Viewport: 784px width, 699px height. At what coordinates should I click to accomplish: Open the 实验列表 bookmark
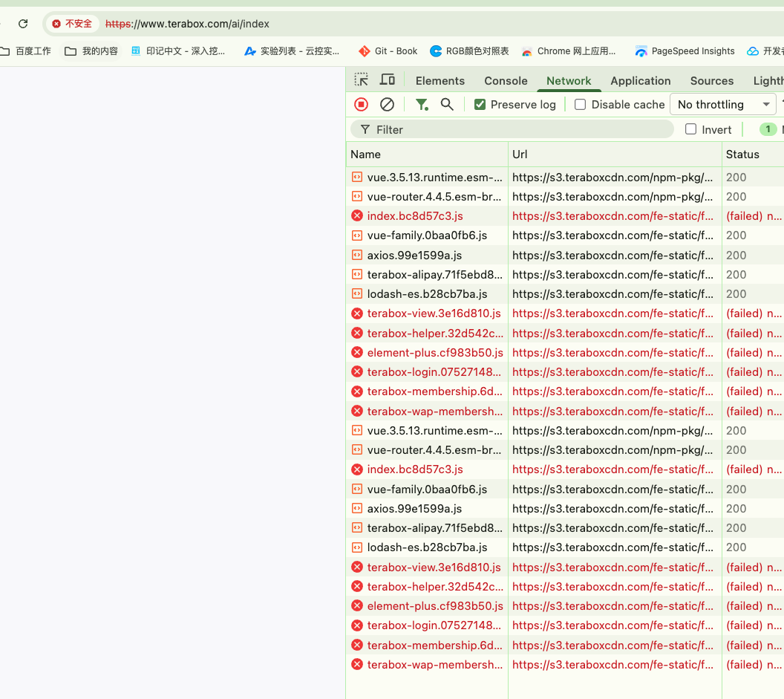click(x=292, y=51)
